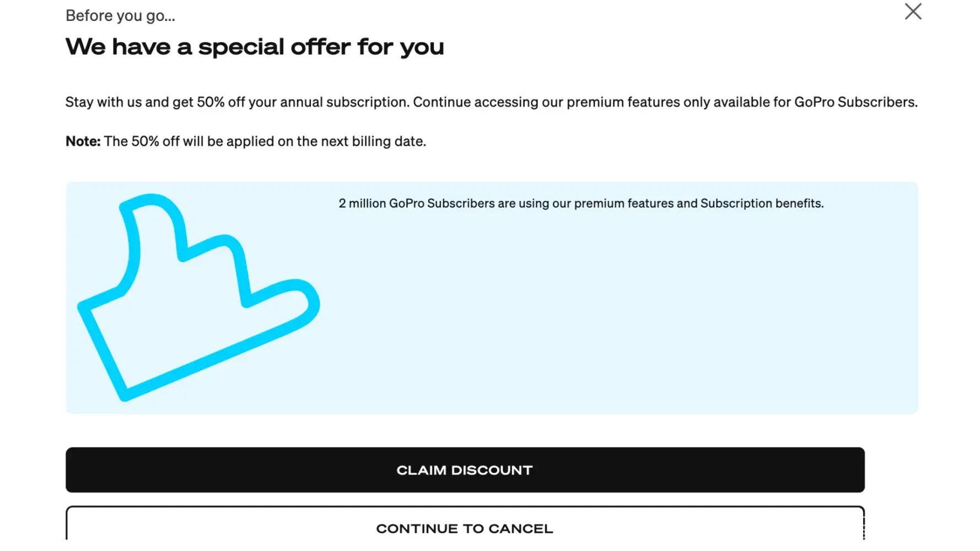This screenshot has height=551, width=980.
Task: Click empty area of the light blue banner
Action: tap(606, 320)
